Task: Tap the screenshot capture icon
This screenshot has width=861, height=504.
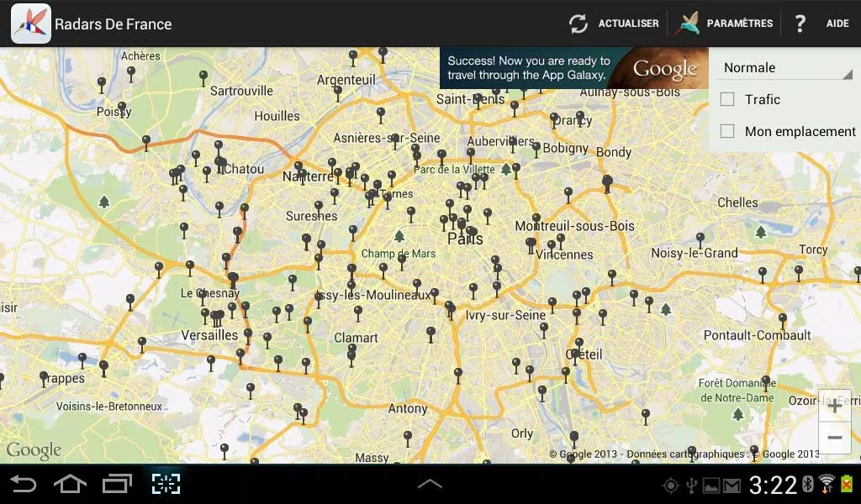Action: click(166, 484)
